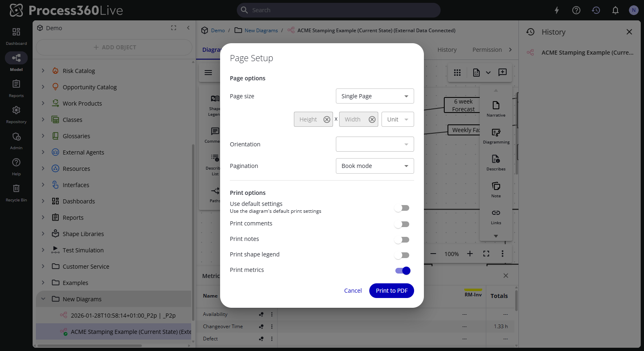644x351 pixels.
Task: Click the help question mark icon in top bar
Action: point(576,10)
